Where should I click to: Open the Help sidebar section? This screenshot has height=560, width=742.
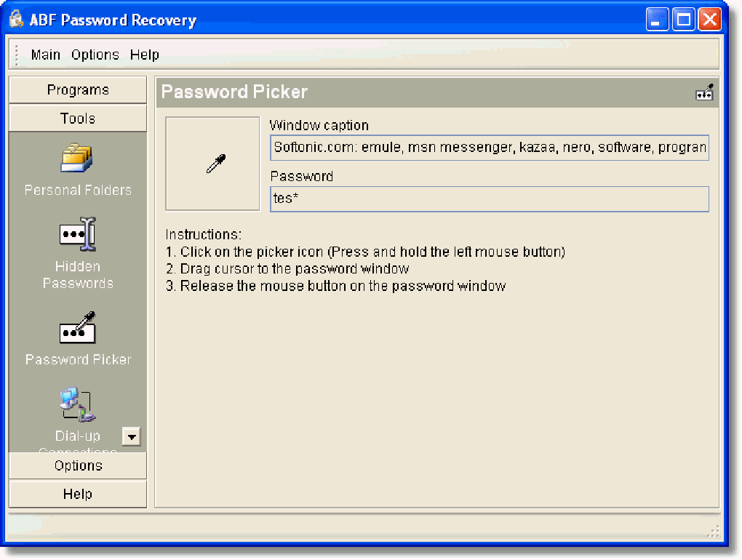point(77,494)
